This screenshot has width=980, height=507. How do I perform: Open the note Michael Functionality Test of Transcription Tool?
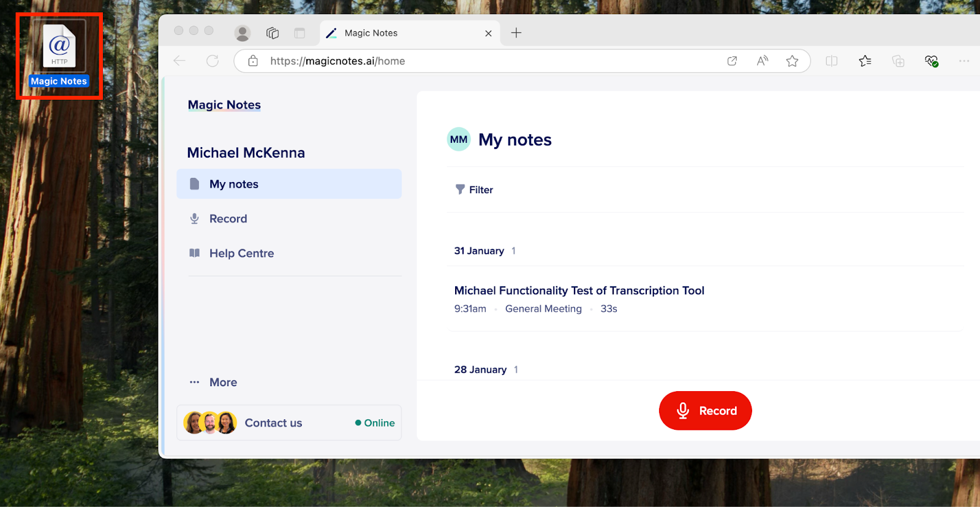coord(578,290)
